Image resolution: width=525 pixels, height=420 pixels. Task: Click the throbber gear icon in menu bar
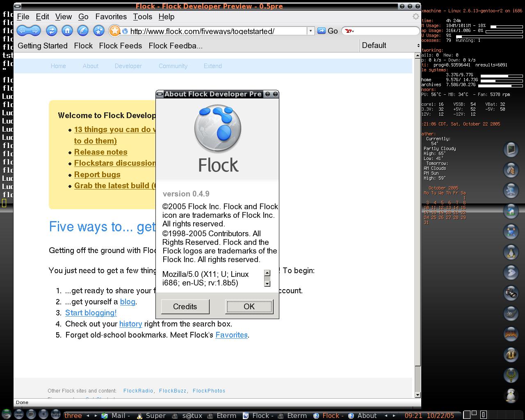click(415, 16)
